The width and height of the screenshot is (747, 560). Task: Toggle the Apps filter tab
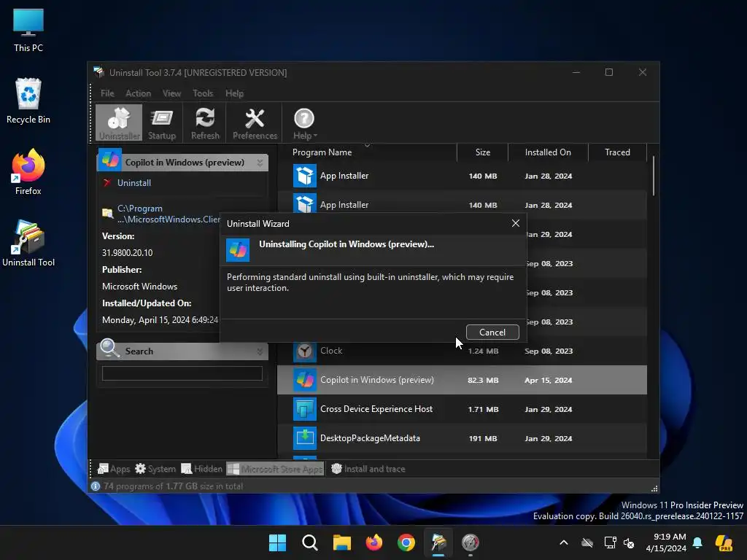pos(114,469)
